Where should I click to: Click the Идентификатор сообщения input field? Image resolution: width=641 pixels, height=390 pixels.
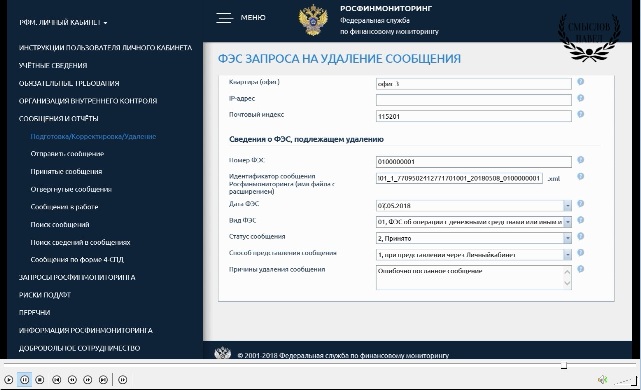(x=459, y=178)
